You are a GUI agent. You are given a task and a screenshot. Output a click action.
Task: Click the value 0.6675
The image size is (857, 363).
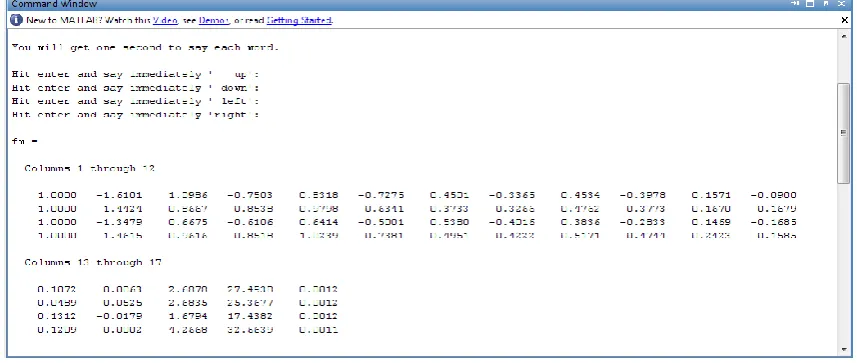coord(187,222)
